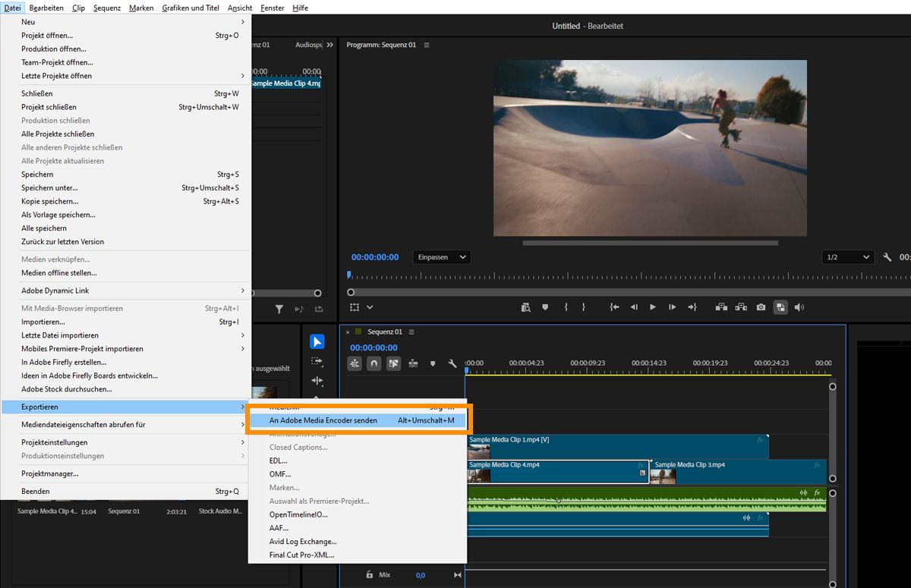Toggle timeline snapping magnet
Screen dimensions: 911x588
(x=374, y=363)
